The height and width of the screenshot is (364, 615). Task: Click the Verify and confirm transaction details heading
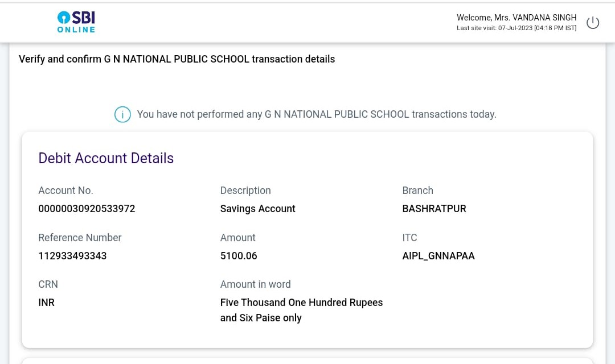tap(177, 59)
